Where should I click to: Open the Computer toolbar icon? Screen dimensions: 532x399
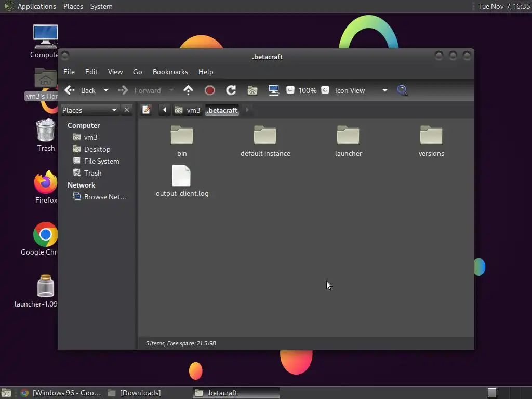[273, 90]
